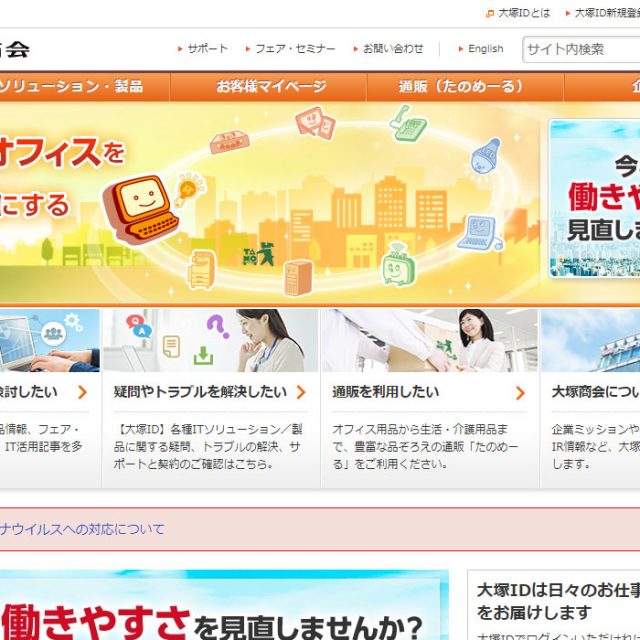Click the blue laptop character icon in the banner
Image resolution: width=640 pixels, height=640 pixels.
[x=478, y=233]
